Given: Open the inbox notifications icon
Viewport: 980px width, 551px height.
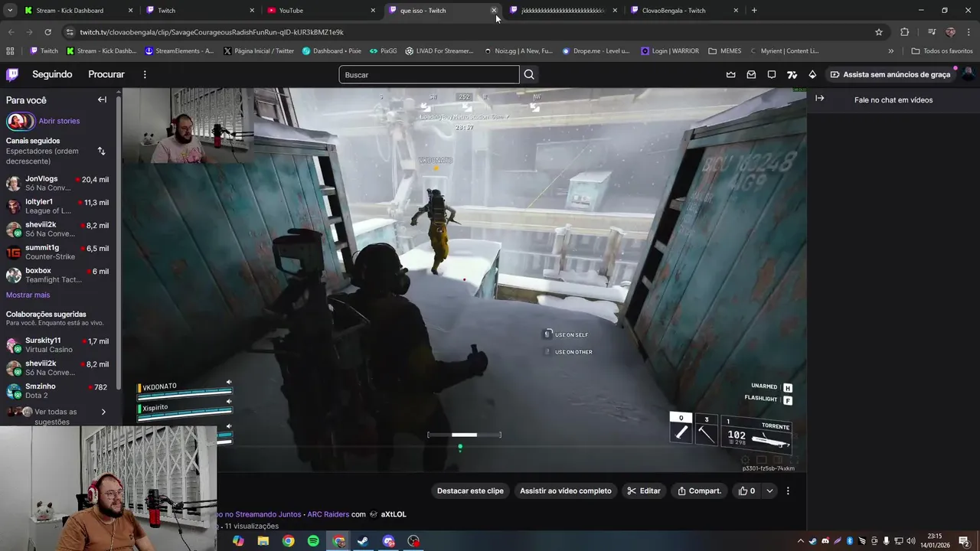Looking at the screenshot, I should (x=751, y=74).
